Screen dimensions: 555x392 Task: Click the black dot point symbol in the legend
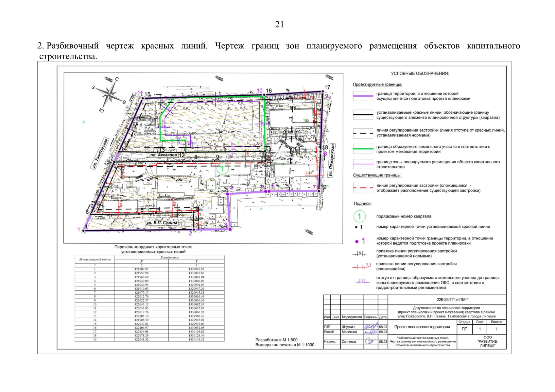356,227
